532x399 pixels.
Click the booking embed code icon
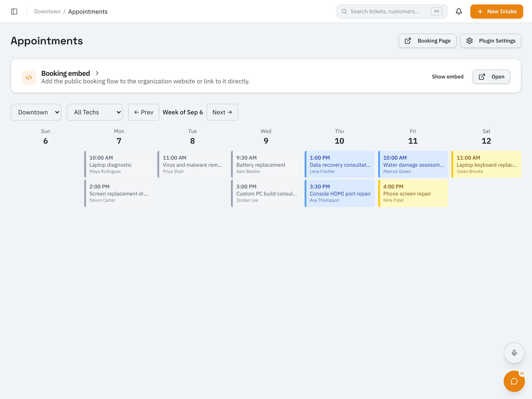[x=29, y=77]
